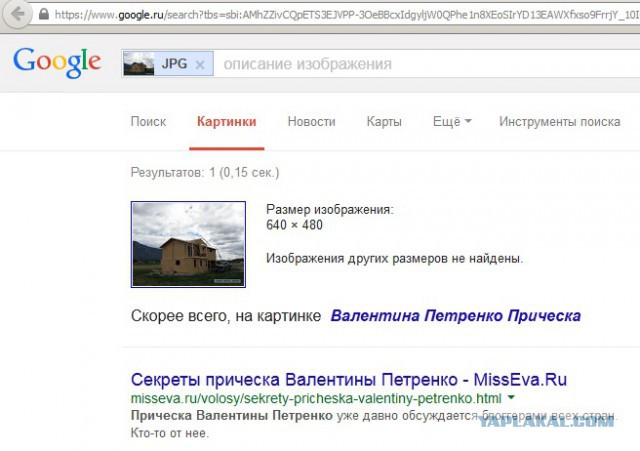Expand the Ещё dropdown menu
This screenshot has height=451, width=640.
coord(452,122)
